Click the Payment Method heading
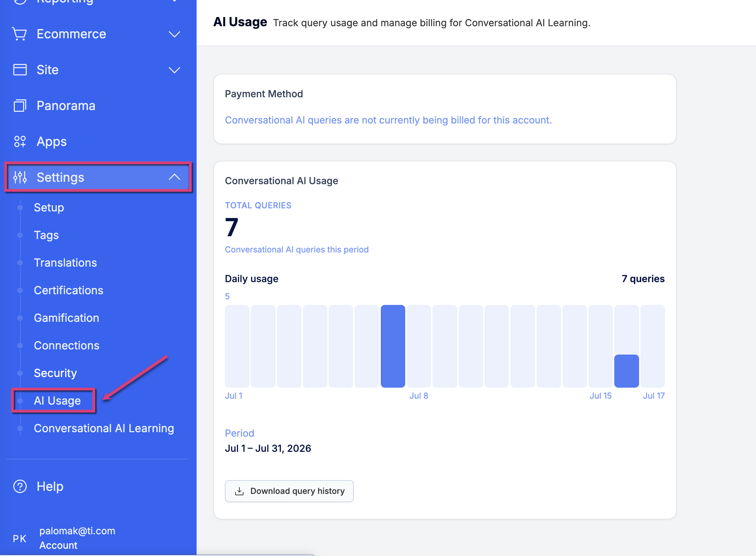Screen dimensions: 756x556 point(264,94)
